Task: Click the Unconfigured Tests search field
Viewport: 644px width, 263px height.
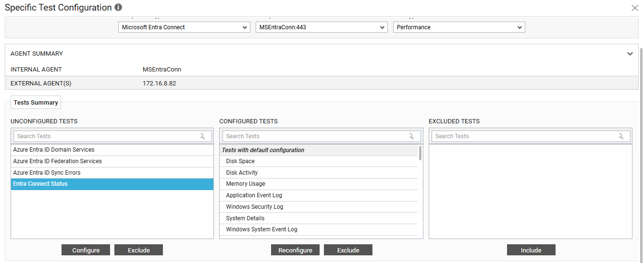Action: point(112,136)
